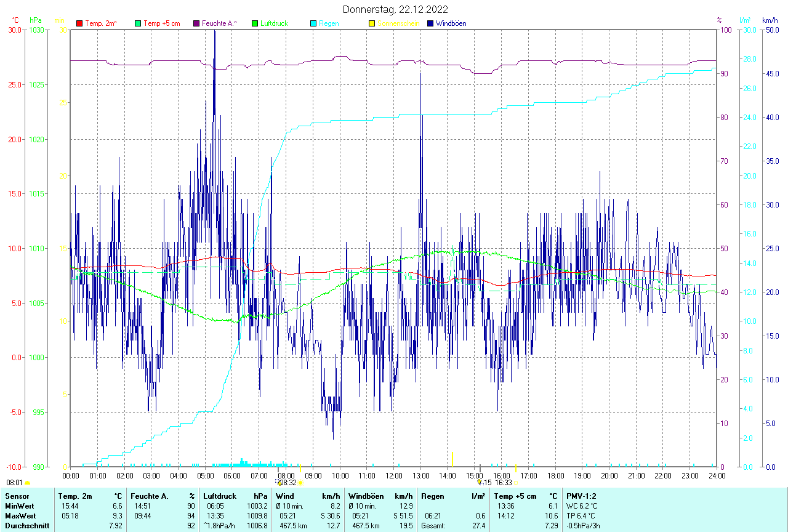Click the sunrise icon next to 08:32
788x532 pixels.
(300, 483)
